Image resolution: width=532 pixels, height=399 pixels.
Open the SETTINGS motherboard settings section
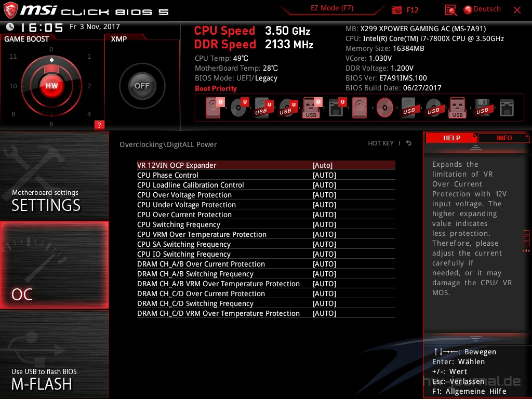tap(54, 176)
